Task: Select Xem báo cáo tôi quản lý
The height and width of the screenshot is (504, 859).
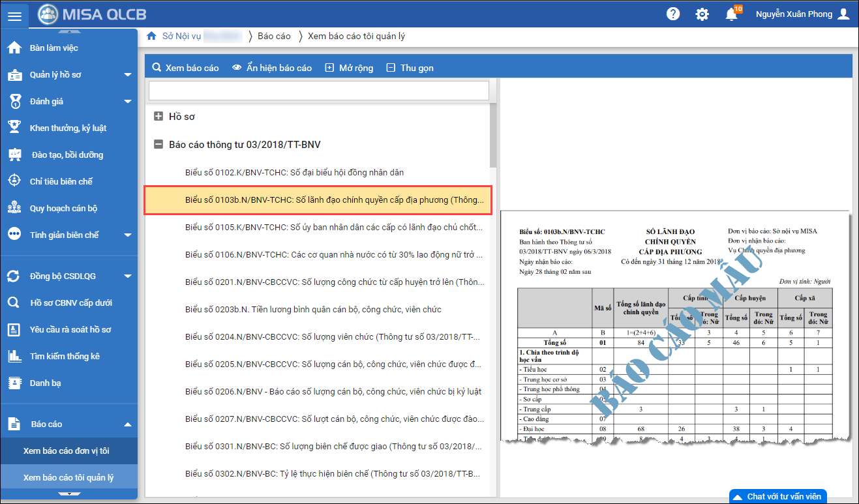Action: 68,477
